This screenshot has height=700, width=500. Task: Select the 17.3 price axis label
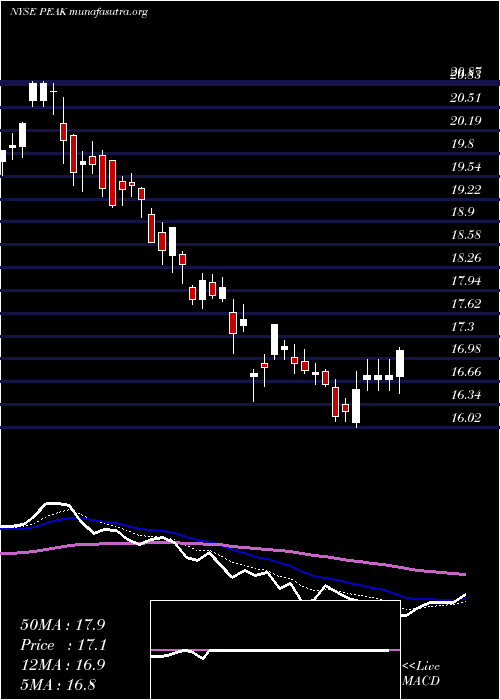tap(462, 327)
